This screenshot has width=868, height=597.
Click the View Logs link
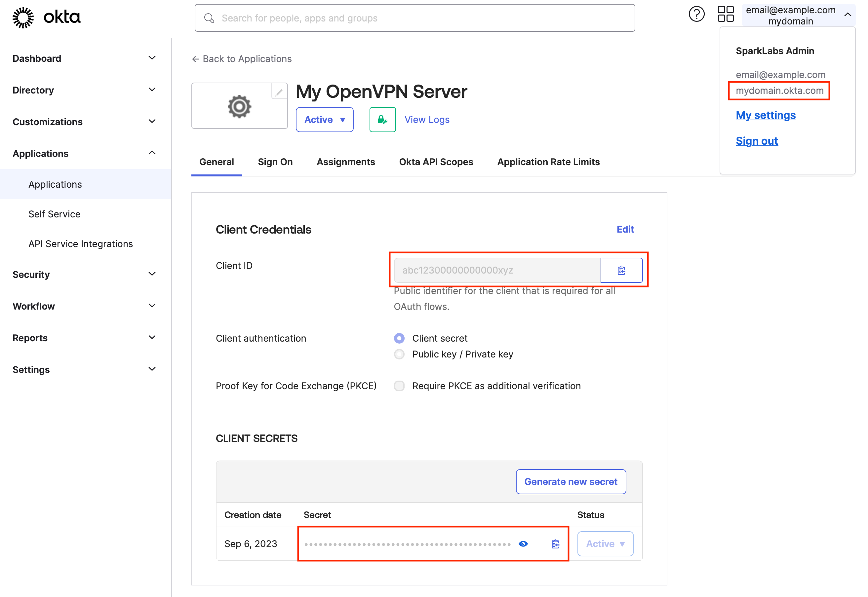pos(427,120)
